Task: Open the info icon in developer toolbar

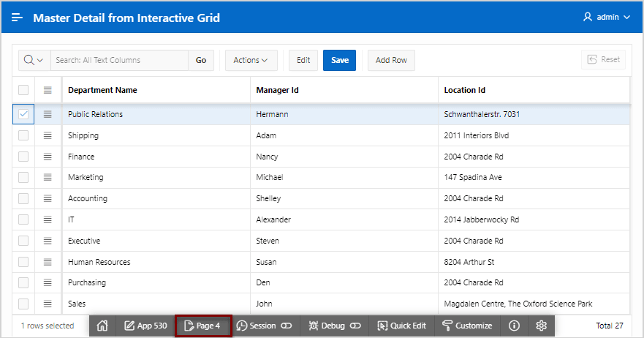Action: [x=514, y=326]
